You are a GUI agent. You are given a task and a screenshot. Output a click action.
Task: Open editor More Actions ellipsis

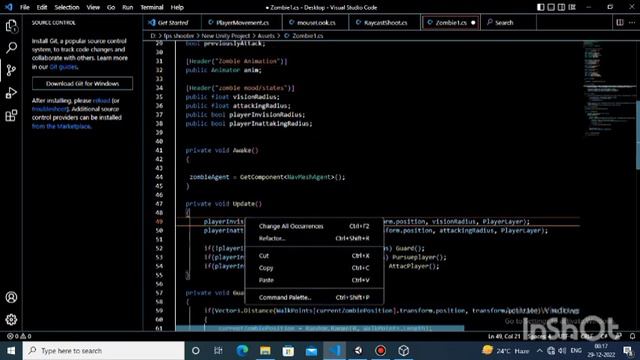coord(632,22)
